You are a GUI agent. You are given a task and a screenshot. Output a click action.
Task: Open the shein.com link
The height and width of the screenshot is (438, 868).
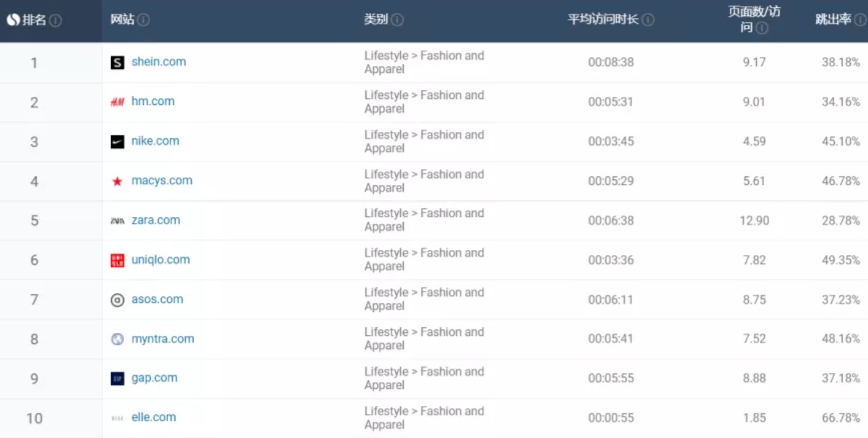(x=159, y=61)
